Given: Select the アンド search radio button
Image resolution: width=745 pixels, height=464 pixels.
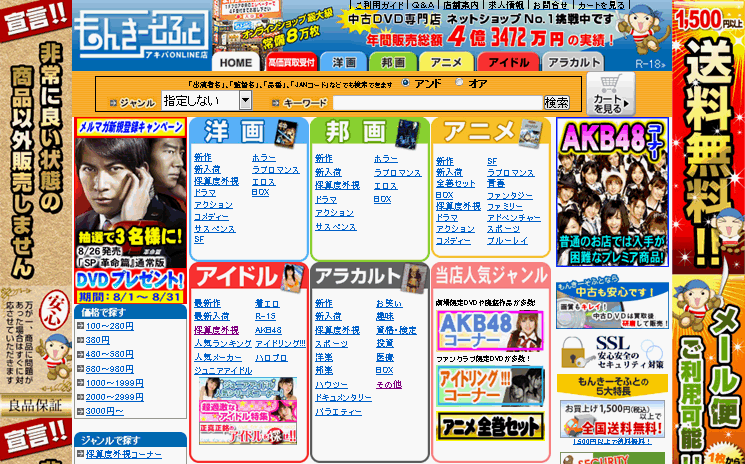Looking at the screenshot, I should (x=405, y=83).
